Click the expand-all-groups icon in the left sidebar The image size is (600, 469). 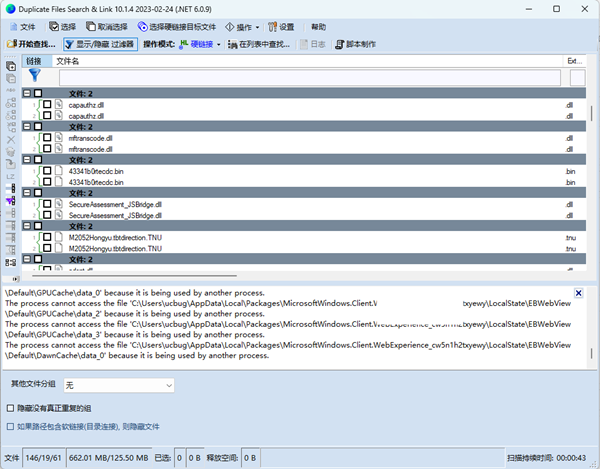click(11, 66)
